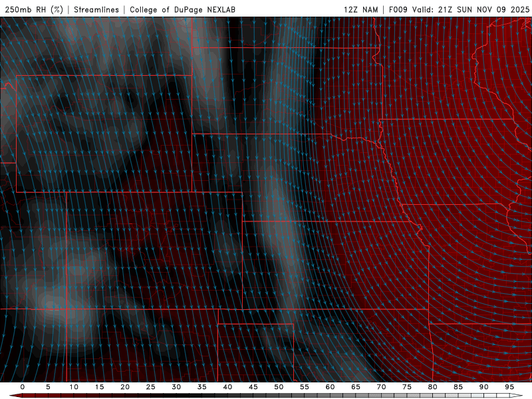The width and height of the screenshot is (532, 399).
Task: Click the "25" color scale label
Action: [151, 387]
